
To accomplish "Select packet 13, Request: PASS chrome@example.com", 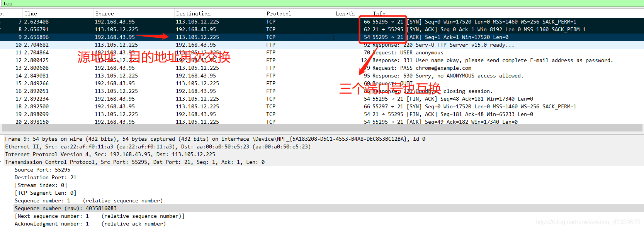I will point(322,68).
